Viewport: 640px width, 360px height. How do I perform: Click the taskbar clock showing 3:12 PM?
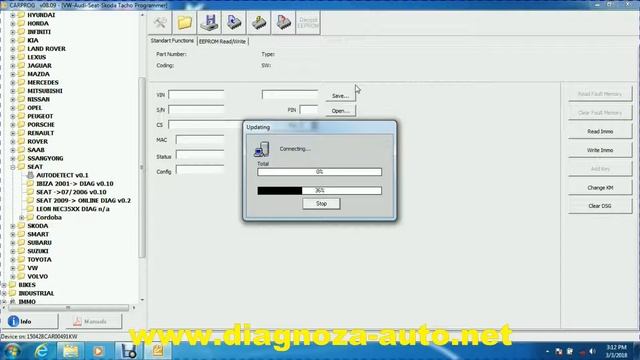tap(616, 347)
